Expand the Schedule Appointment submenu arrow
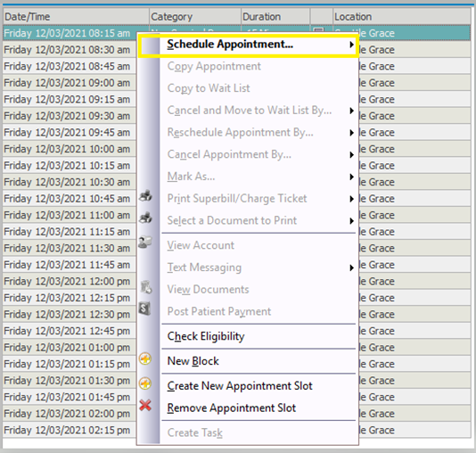 (351, 45)
